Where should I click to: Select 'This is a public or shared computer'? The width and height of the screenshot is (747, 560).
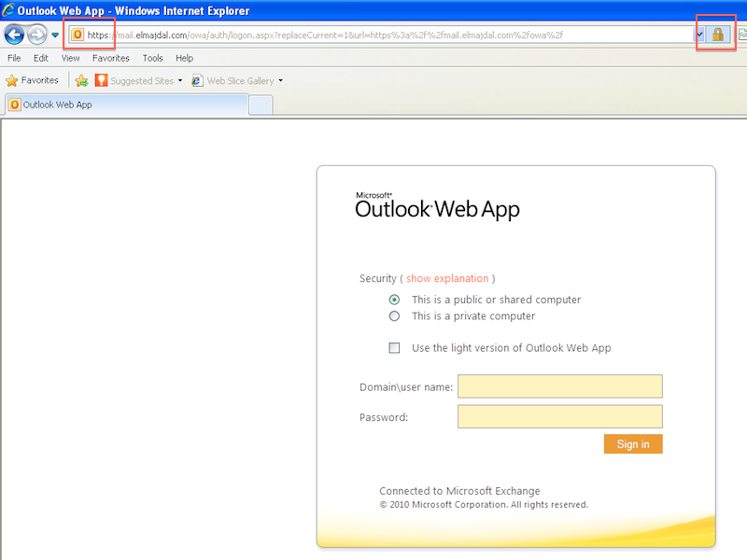pyautogui.click(x=394, y=300)
